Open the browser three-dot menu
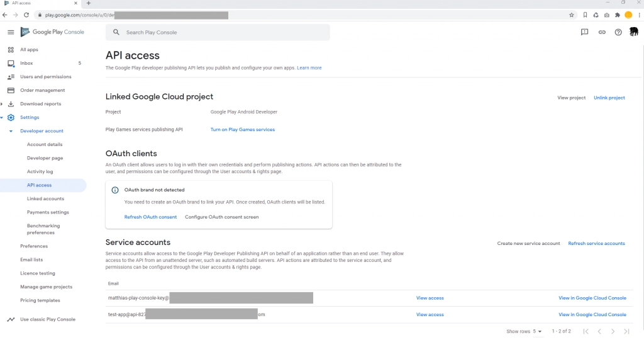This screenshot has width=644, height=347. [x=639, y=15]
